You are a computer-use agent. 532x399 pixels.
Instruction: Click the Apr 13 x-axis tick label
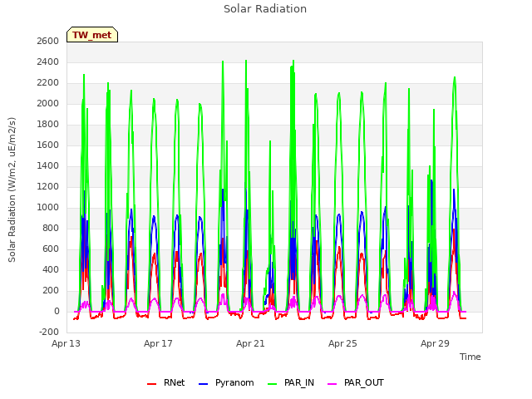tap(66, 343)
